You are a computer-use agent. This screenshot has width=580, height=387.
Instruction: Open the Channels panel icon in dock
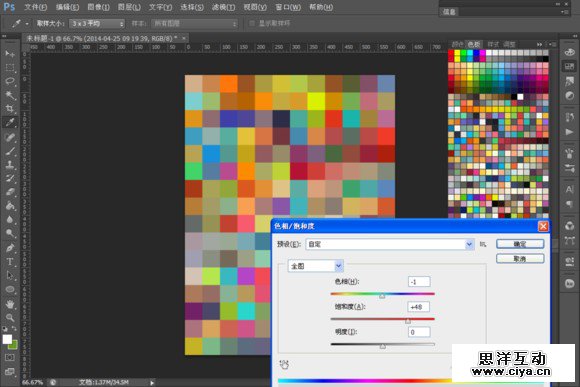click(x=570, y=226)
